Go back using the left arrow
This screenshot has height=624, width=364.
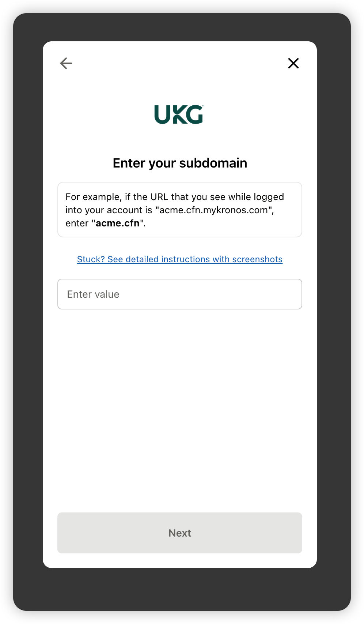66,63
